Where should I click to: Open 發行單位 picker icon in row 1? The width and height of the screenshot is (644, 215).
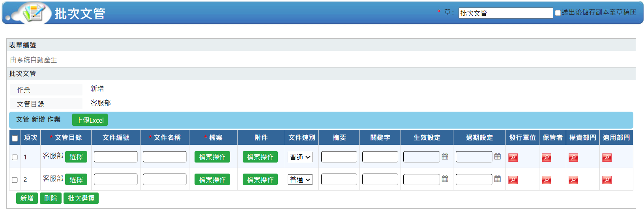click(513, 158)
